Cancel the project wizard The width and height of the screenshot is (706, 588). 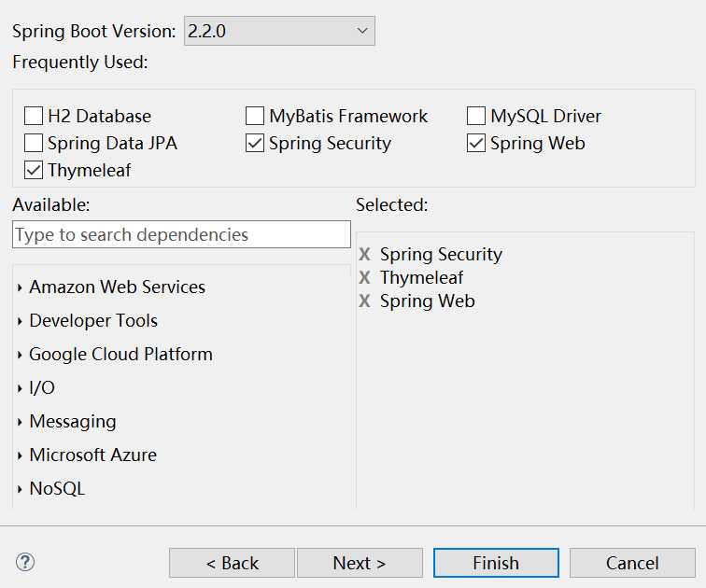[x=632, y=563]
